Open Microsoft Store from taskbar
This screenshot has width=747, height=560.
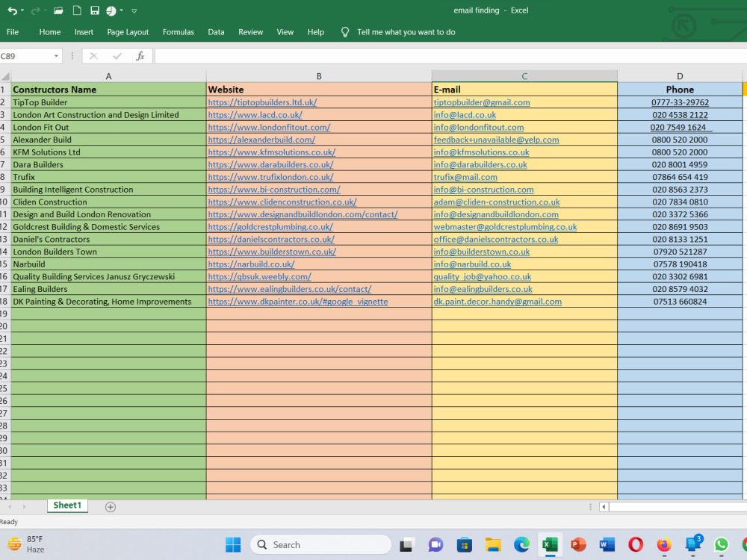pos(464,545)
